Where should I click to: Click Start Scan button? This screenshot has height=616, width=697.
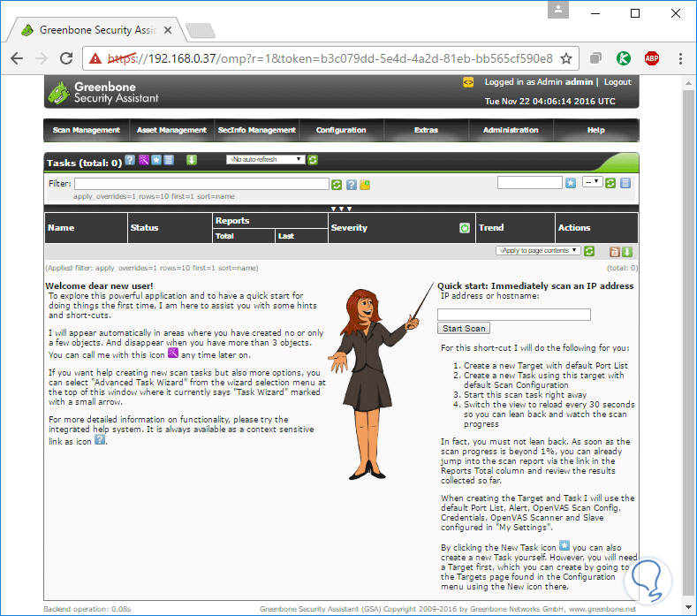(x=464, y=328)
